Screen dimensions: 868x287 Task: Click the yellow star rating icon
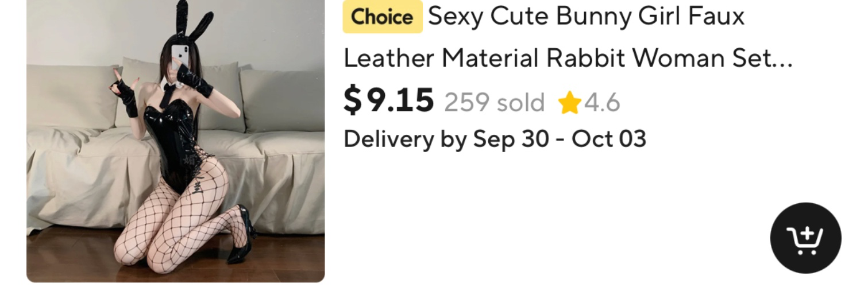tap(569, 104)
